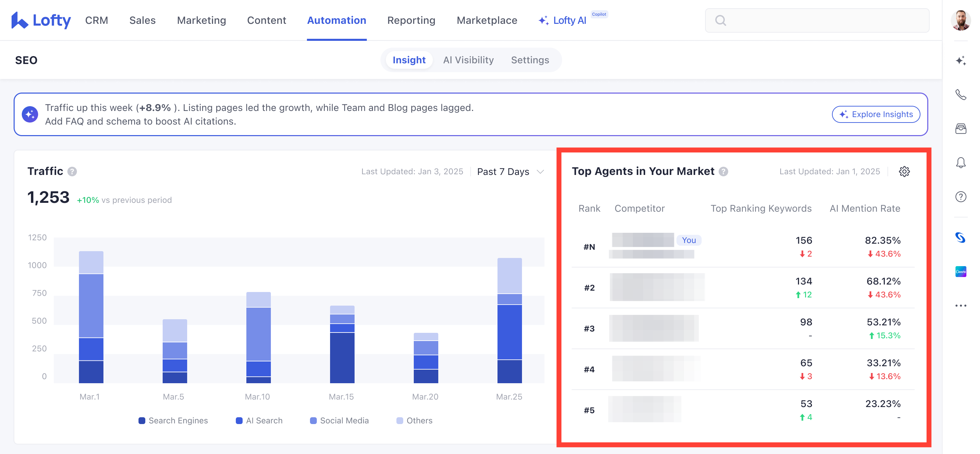Open the Marketing navigation menu
Screen dimensions: 980x454
tap(201, 20)
